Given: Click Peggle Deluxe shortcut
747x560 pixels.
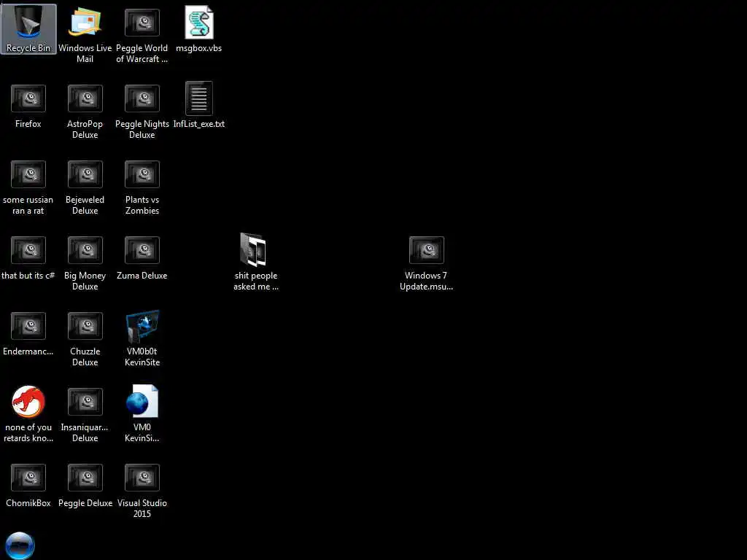Looking at the screenshot, I should (85, 485).
